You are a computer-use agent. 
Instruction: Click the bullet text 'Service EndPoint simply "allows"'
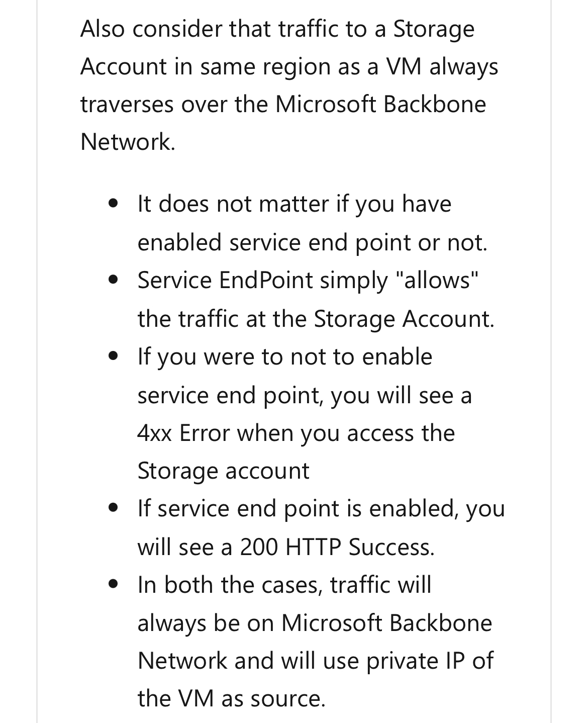(x=316, y=300)
